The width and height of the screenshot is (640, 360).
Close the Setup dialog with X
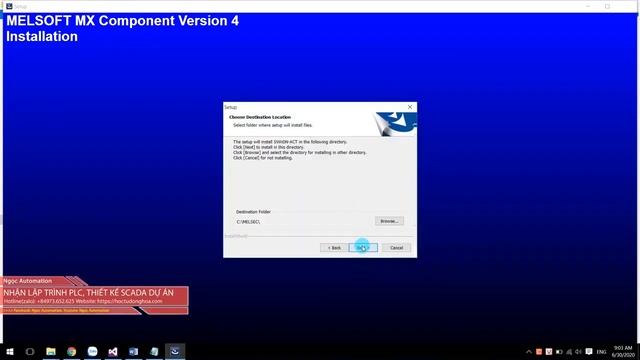410,107
